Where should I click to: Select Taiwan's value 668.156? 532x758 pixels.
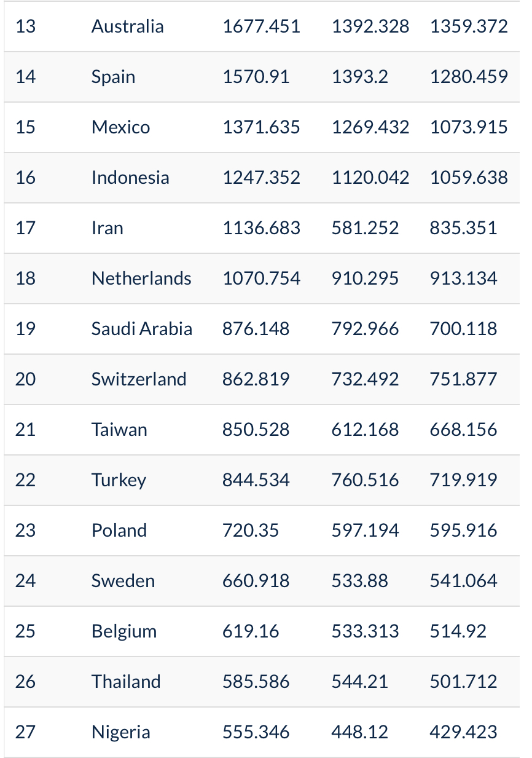point(464,430)
